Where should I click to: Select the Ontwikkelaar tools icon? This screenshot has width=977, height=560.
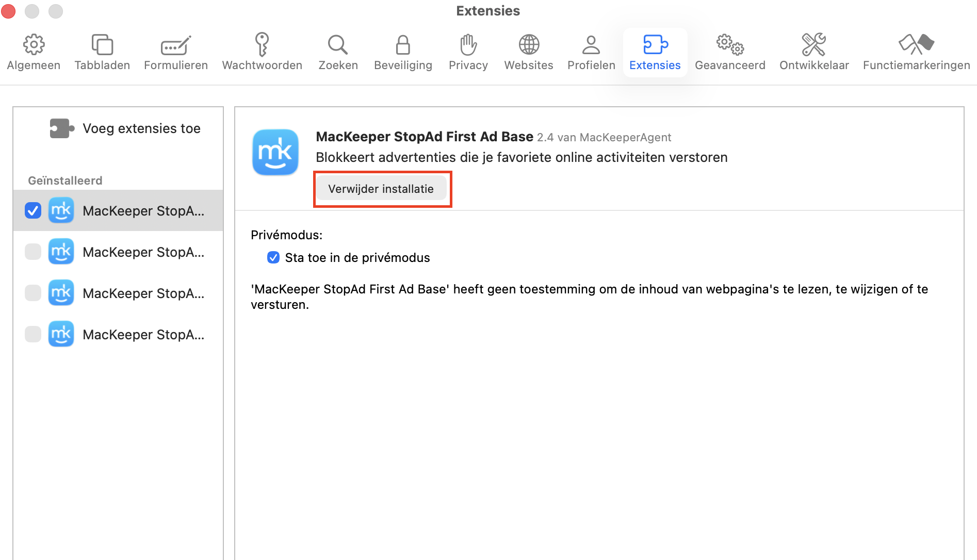(814, 51)
